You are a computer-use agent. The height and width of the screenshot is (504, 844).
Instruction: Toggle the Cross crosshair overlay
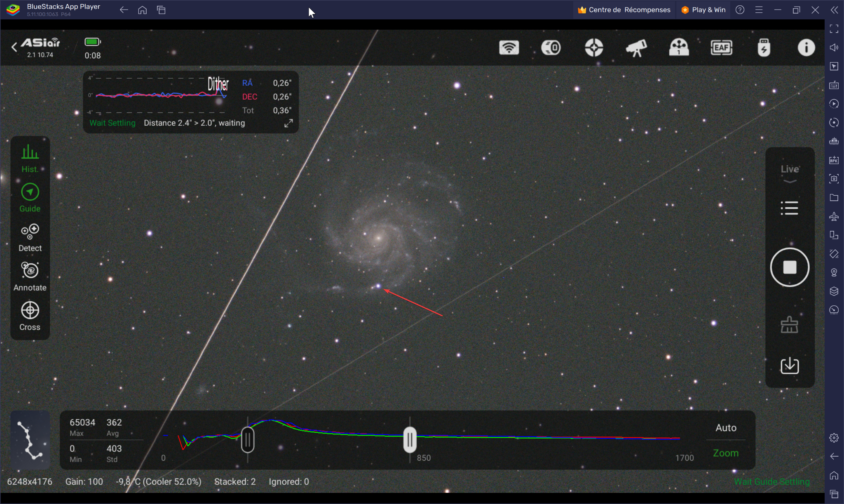tap(30, 316)
